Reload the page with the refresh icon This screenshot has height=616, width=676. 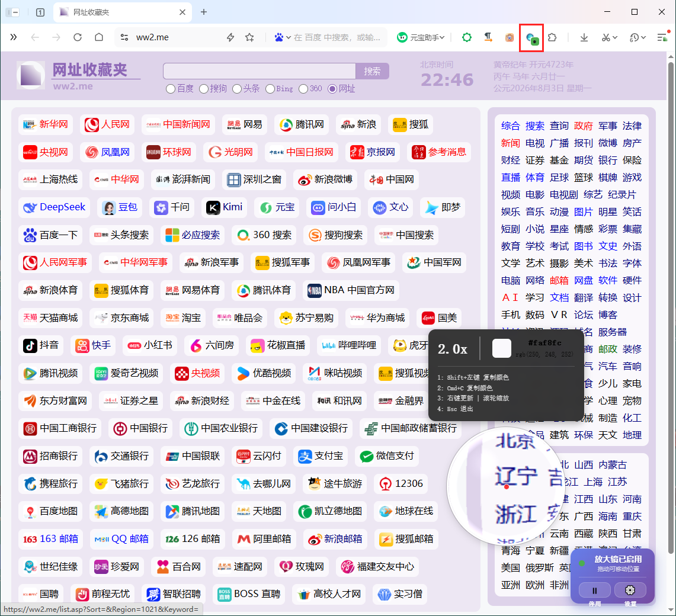[78, 37]
